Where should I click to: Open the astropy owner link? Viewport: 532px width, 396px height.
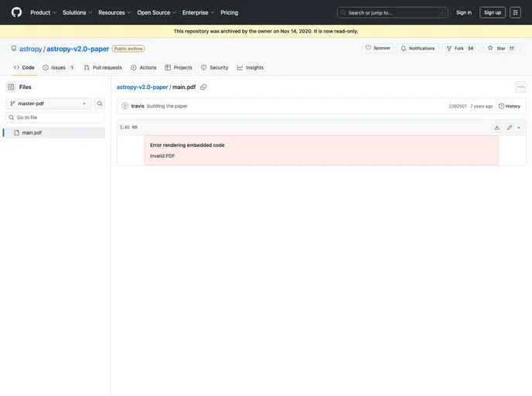(30, 49)
